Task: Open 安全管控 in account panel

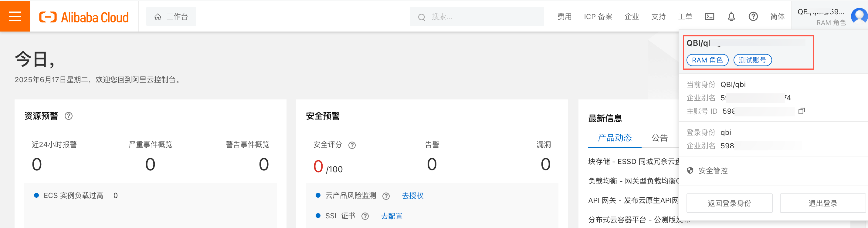Action: [713, 171]
